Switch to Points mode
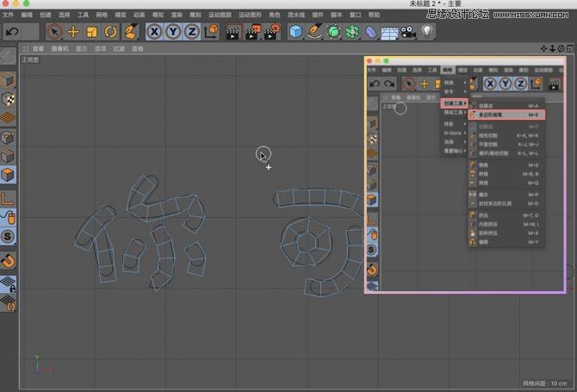This screenshot has height=392, width=577. tap(8, 137)
